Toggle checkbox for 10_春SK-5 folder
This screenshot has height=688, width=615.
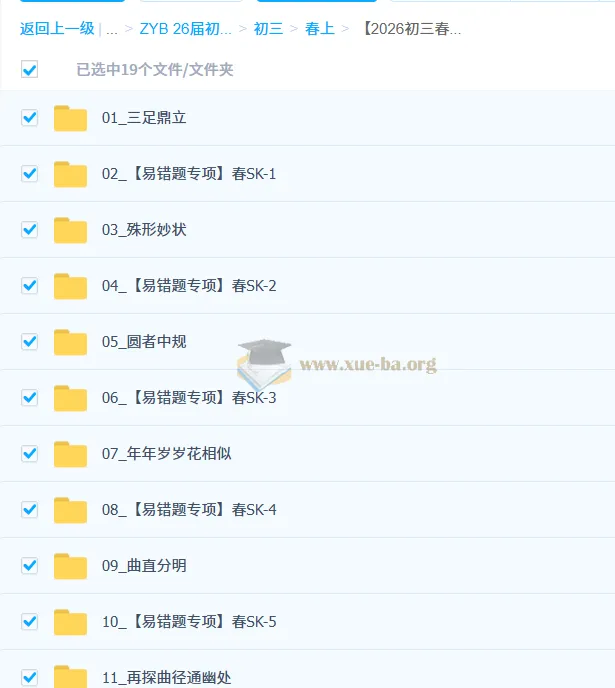(x=29, y=622)
